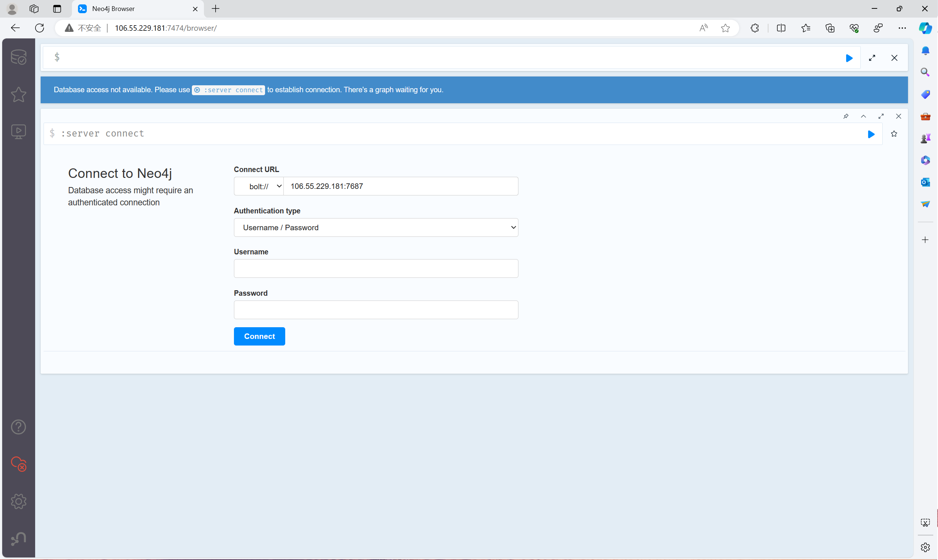Open the Edge sidebar Tools briefcase icon
Image resolution: width=938 pixels, height=560 pixels.
pos(925,116)
